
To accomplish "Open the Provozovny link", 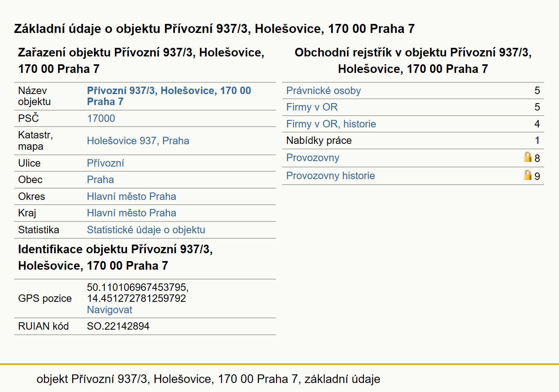I will [313, 158].
